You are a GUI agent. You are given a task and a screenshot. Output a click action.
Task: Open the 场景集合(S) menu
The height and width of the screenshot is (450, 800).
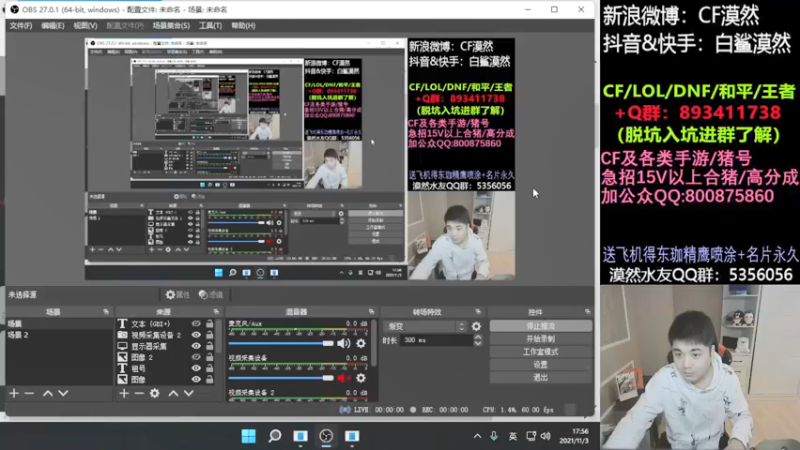tap(171, 26)
